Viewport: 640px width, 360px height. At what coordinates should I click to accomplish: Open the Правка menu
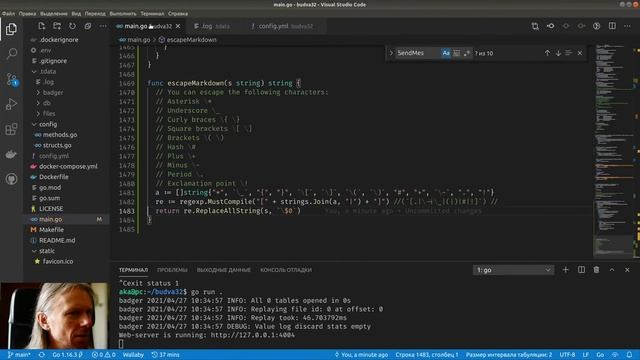click(x=27, y=13)
